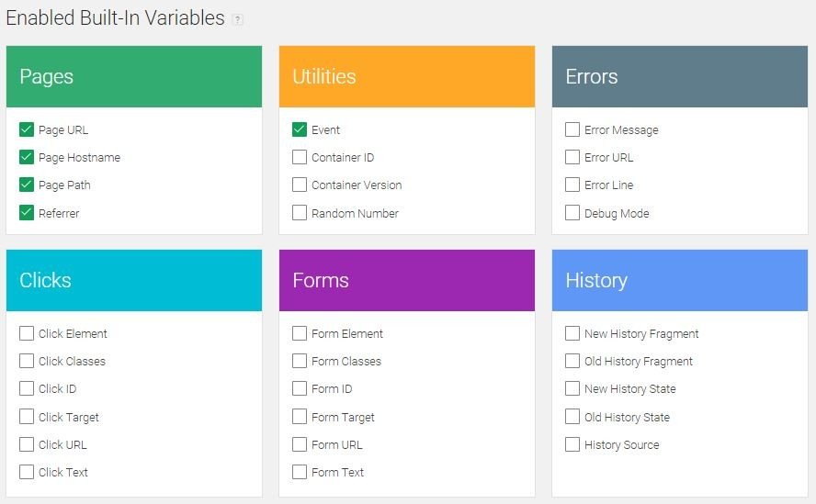Turn on the Click Text variable
Viewport: 816px width, 504px height.
(27, 472)
